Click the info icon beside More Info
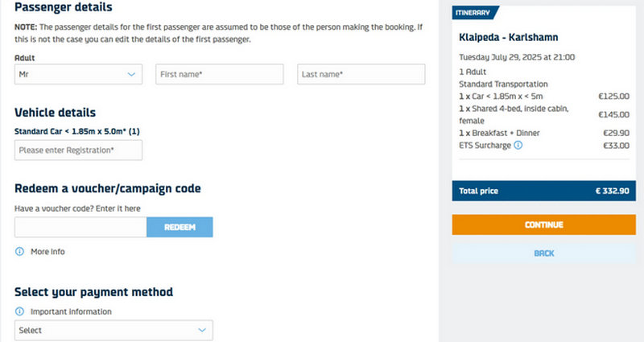644x342 pixels. (x=20, y=252)
